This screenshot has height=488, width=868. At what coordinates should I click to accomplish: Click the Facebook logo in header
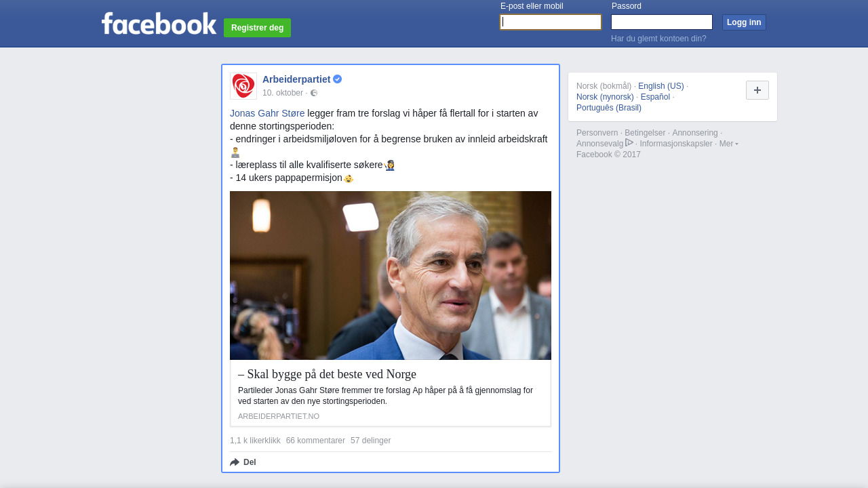click(x=159, y=23)
